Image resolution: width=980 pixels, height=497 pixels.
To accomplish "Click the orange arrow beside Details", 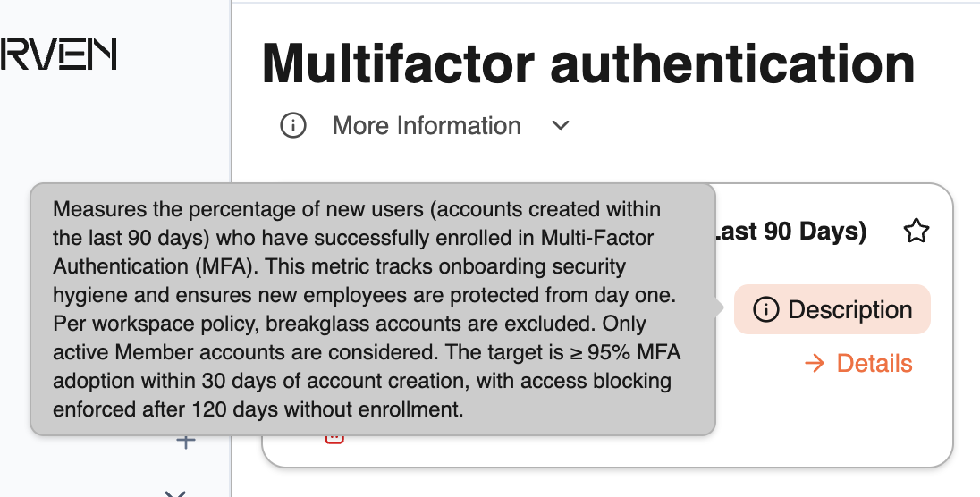I will (815, 363).
